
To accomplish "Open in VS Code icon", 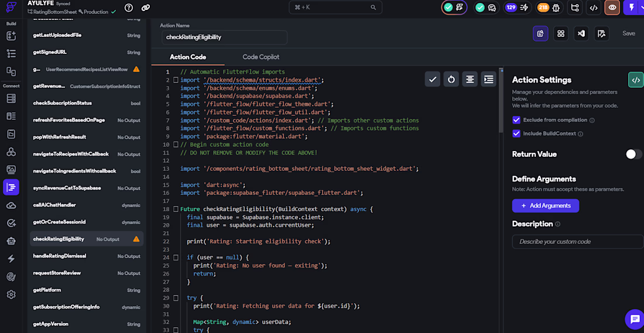I will 581,33.
